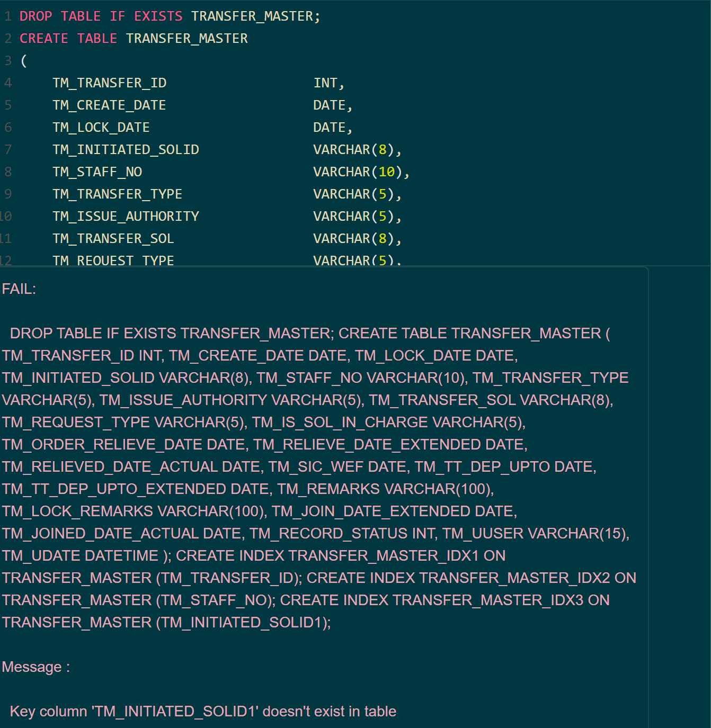
Task: Place cursor on TM_TRANSFER_ID column name
Action: tap(109, 83)
